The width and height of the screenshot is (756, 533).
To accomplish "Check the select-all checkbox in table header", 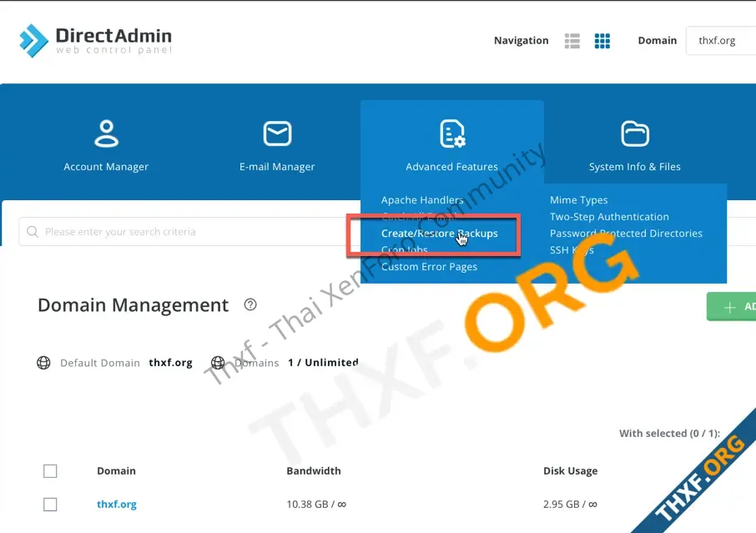I will coord(50,470).
